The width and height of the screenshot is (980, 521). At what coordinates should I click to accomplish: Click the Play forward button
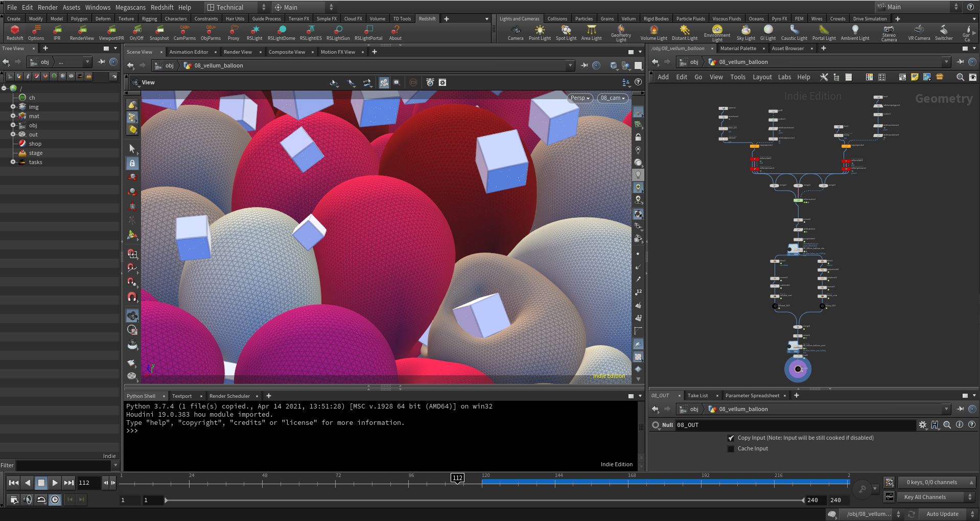pos(55,483)
